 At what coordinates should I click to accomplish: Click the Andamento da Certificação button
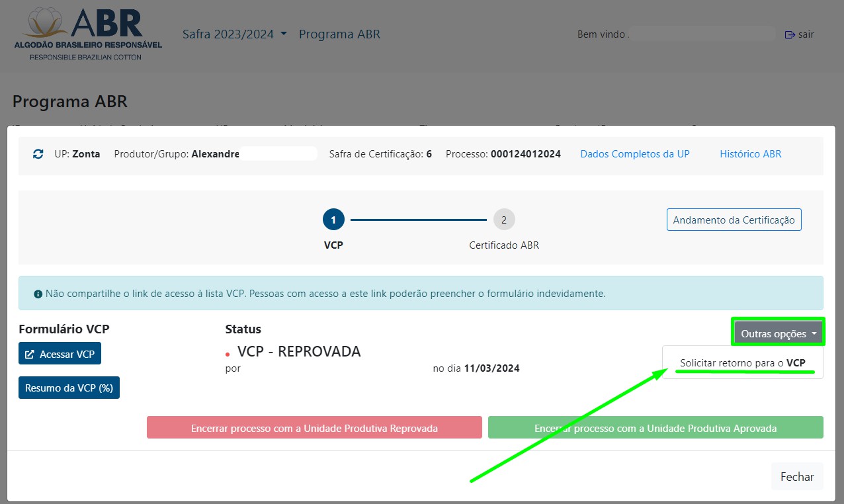tap(734, 220)
